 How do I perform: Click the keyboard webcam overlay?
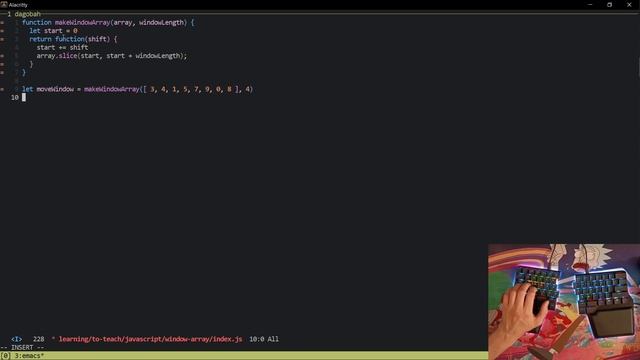[564, 302]
